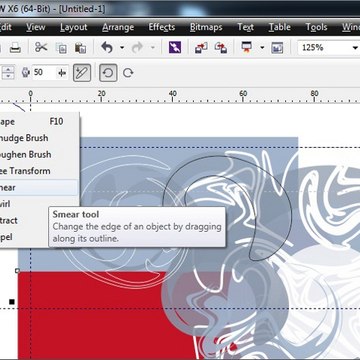Open the Effects menu
The width and height of the screenshot is (360, 360).
coord(162,27)
